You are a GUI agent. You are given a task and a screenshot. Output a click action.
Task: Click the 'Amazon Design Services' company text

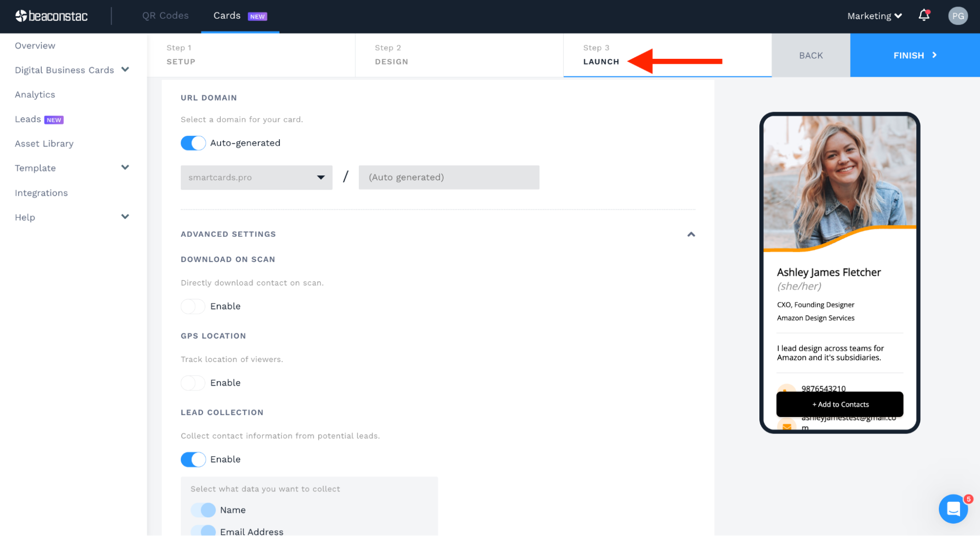pos(816,318)
